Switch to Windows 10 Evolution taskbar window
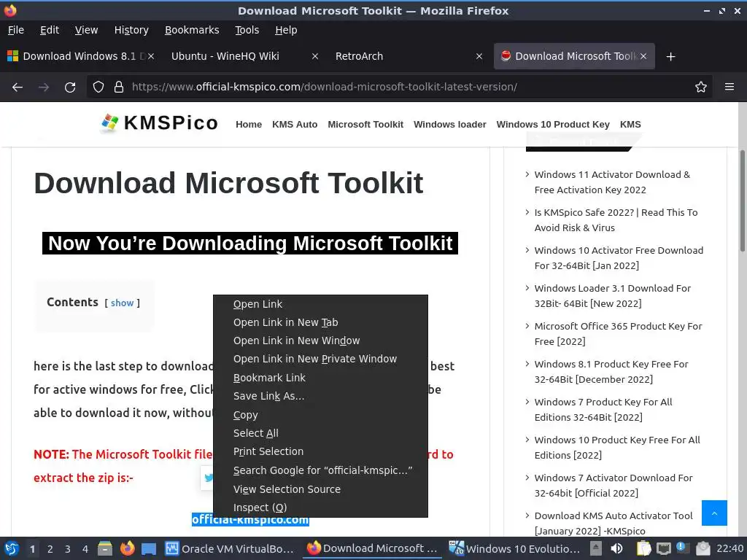The height and width of the screenshot is (560, 747). click(x=515, y=548)
